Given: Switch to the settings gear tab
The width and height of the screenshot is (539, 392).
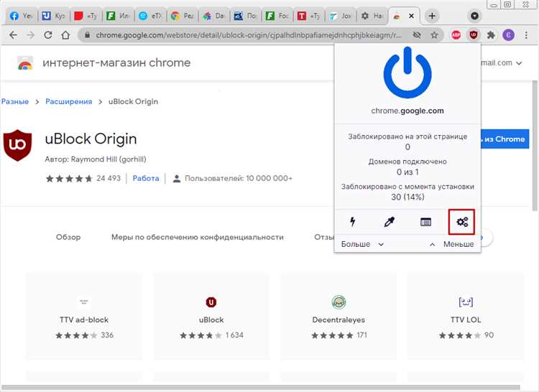Looking at the screenshot, I should (x=372, y=16).
